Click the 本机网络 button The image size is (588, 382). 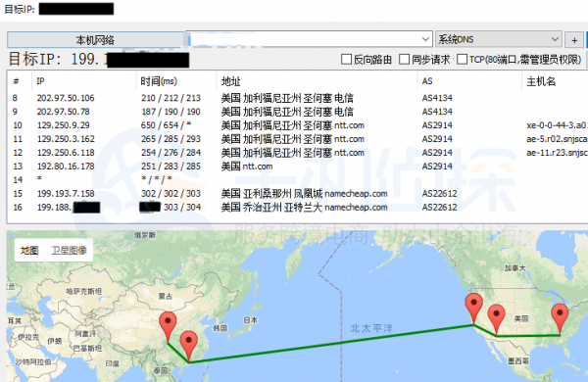point(95,40)
